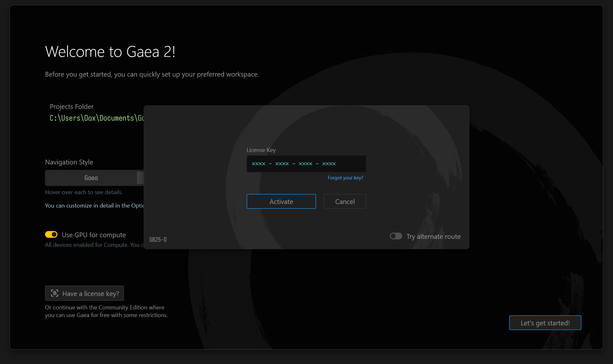Click the GB25-D build label
The image size is (613, 364).
(158, 239)
